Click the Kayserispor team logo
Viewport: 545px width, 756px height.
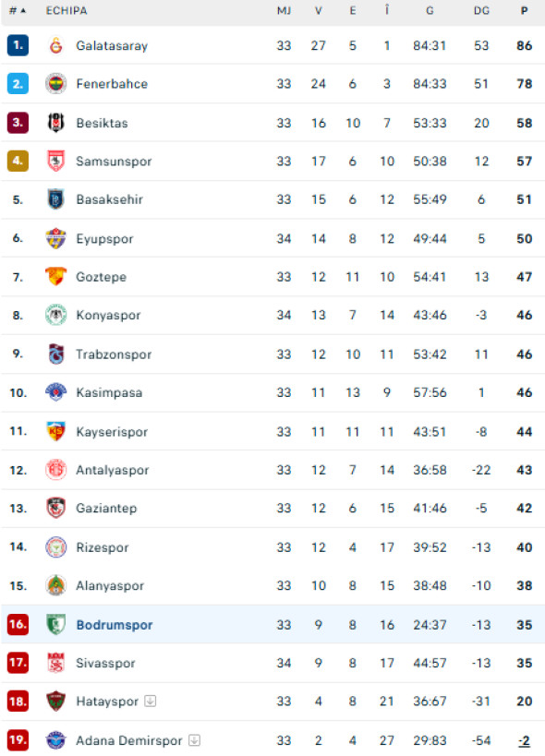56,431
